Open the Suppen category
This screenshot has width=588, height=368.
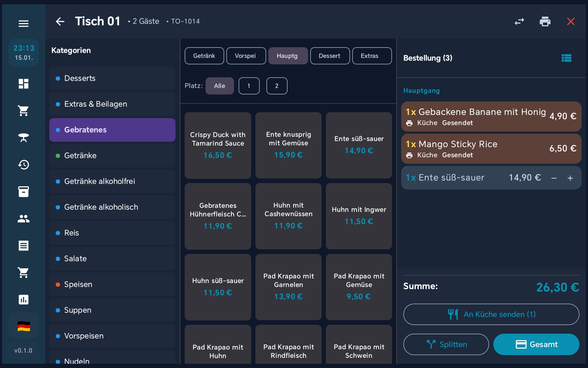tap(112, 310)
